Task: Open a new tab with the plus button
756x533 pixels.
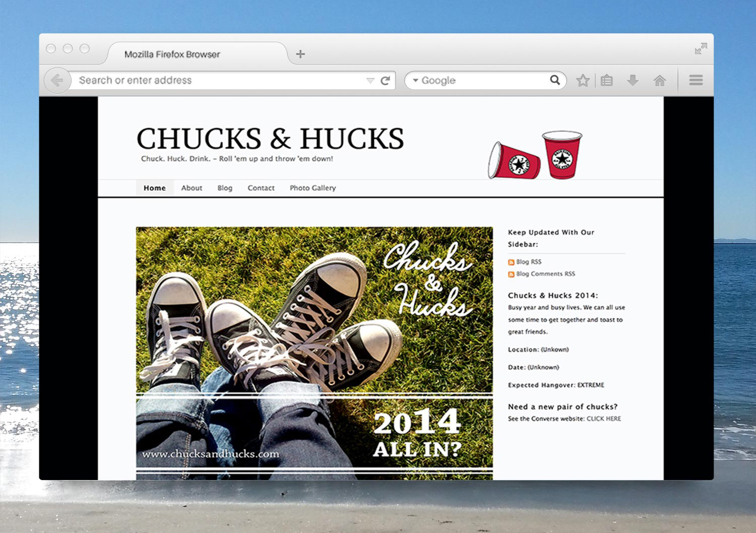Action: point(300,54)
